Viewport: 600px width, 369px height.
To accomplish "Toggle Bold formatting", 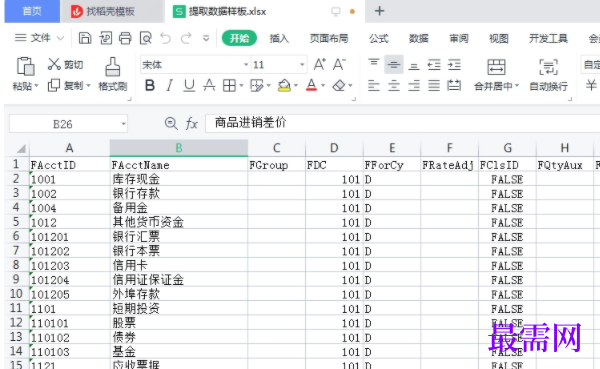I will (x=150, y=85).
